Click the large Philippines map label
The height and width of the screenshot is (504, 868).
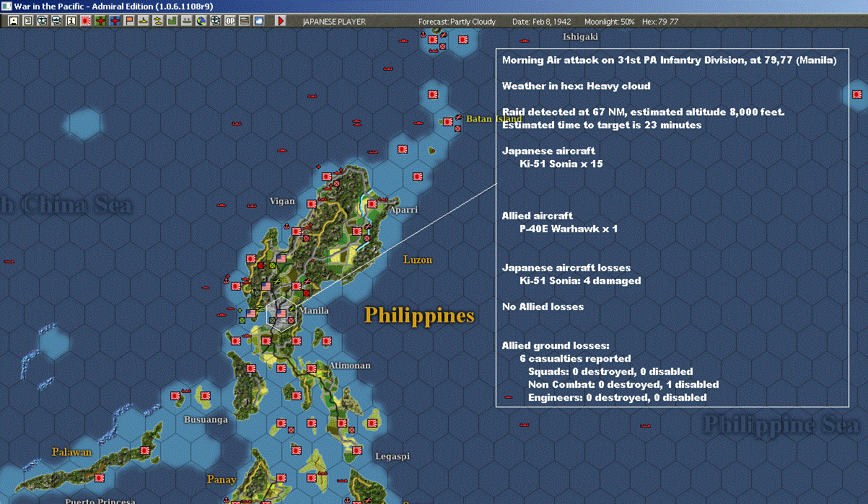point(419,316)
